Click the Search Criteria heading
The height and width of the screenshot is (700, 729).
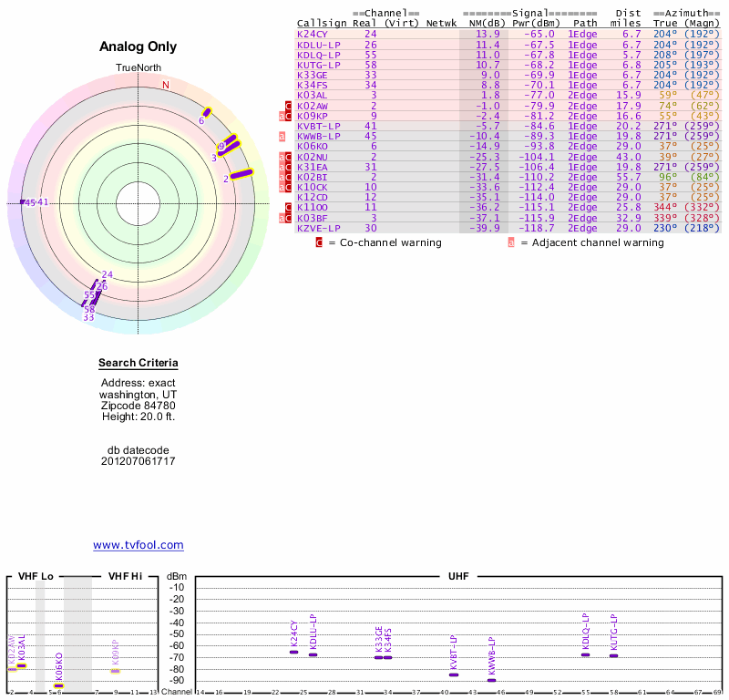point(139,364)
